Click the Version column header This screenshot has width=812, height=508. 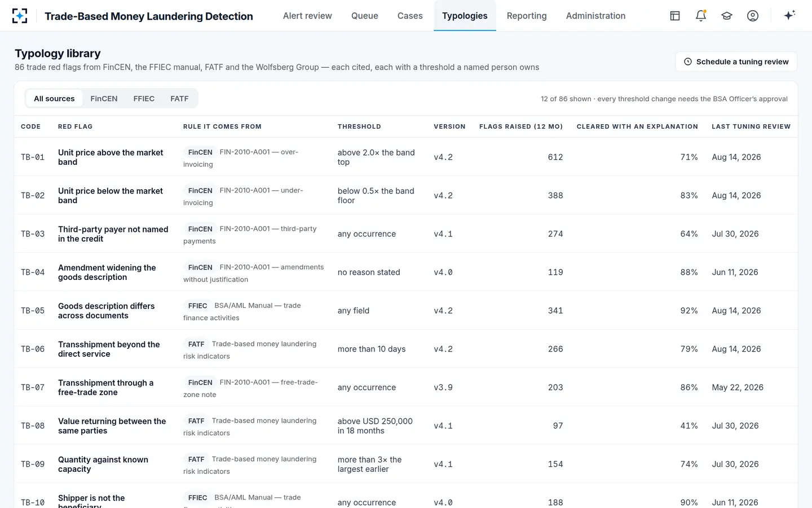(x=449, y=126)
